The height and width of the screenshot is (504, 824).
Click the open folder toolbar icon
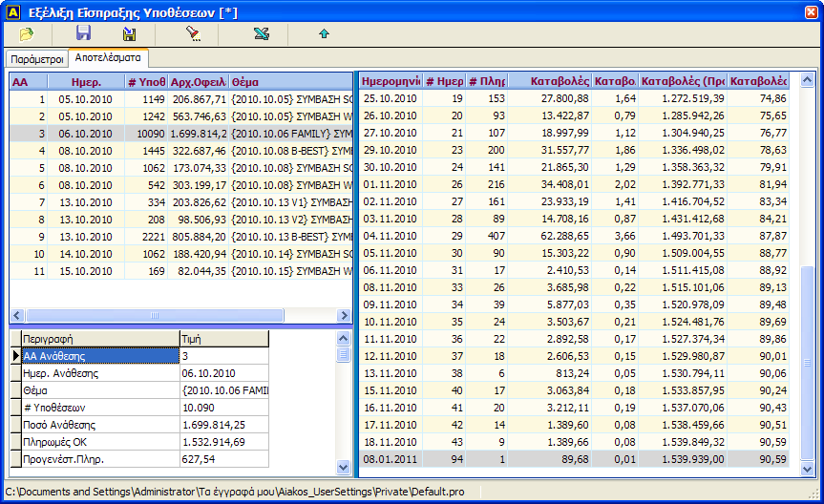(x=26, y=34)
